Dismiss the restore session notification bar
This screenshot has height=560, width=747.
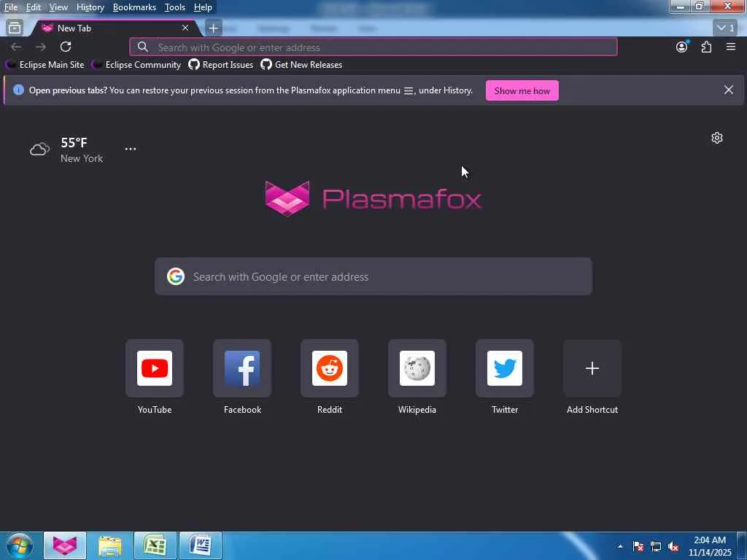729,90
